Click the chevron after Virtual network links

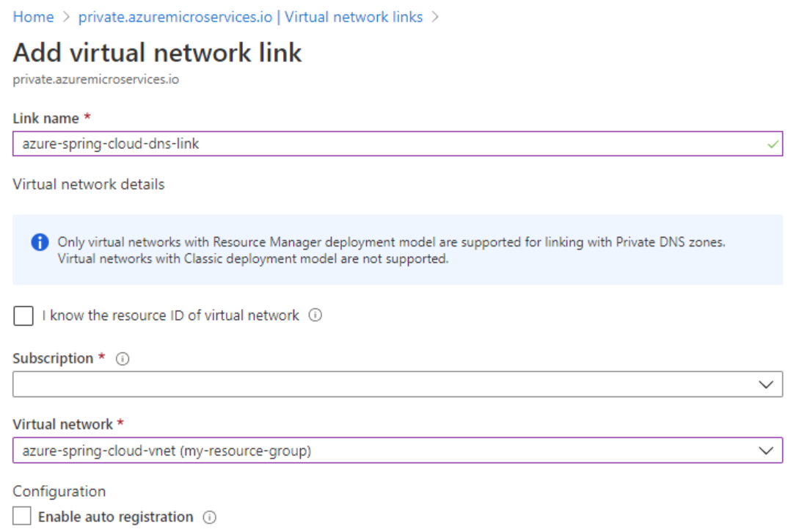[436, 16]
